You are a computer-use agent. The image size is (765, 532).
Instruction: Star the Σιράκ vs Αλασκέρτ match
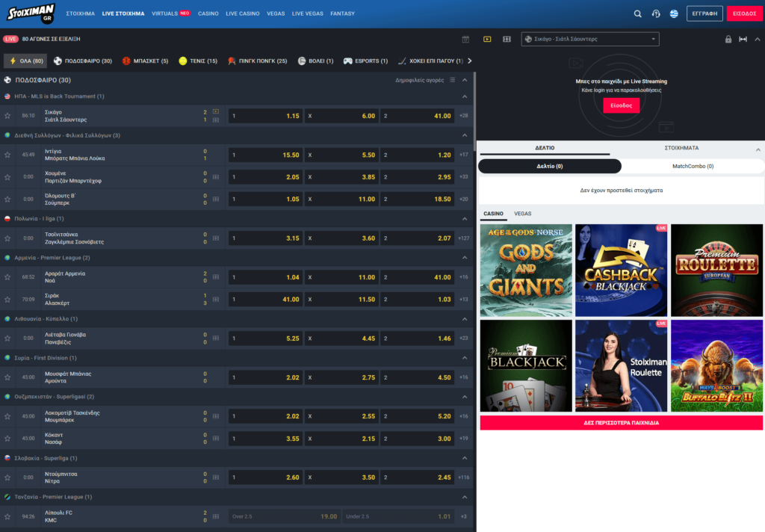(7, 299)
